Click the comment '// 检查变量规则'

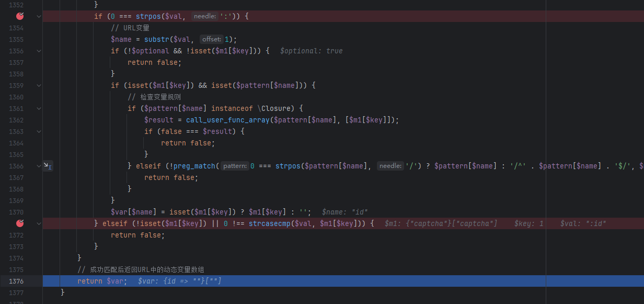click(x=154, y=97)
